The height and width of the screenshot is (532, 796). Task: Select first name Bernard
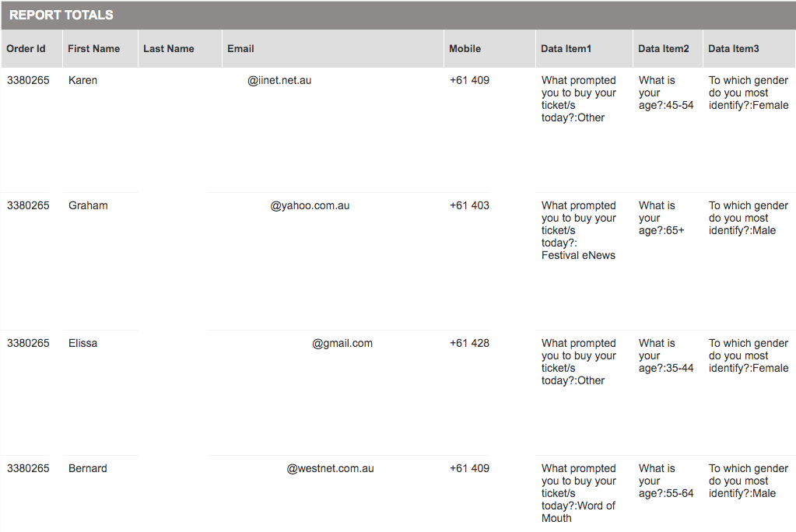pyautogui.click(x=88, y=468)
